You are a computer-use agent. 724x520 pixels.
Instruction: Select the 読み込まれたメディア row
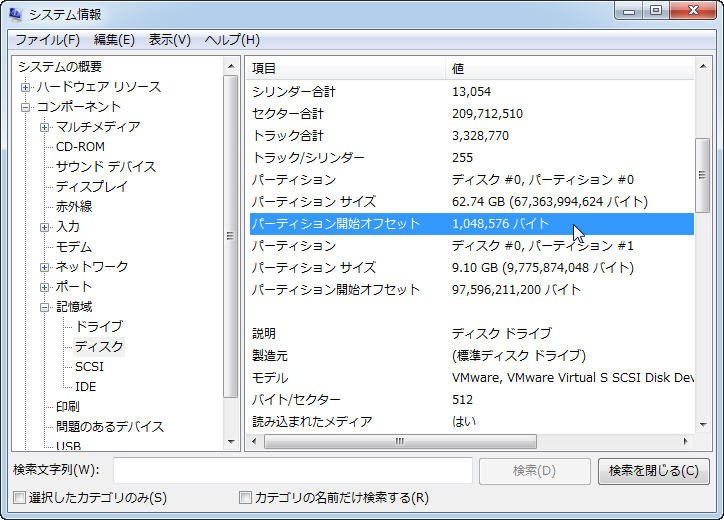[471, 422]
